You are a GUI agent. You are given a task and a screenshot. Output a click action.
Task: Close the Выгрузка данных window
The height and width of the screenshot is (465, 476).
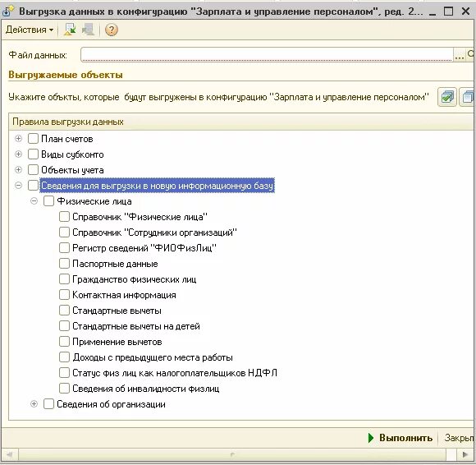(465, 12)
